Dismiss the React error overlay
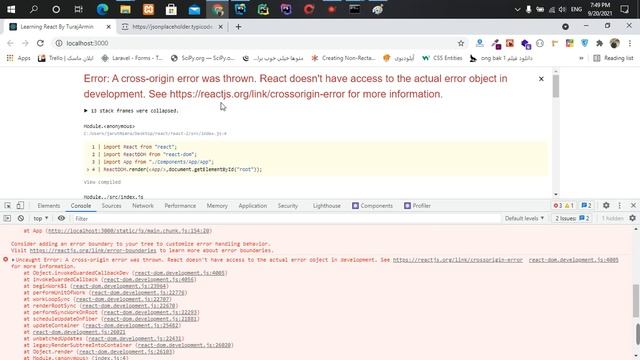Image resolution: width=640 pixels, height=360 pixels. click(x=541, y=79)
